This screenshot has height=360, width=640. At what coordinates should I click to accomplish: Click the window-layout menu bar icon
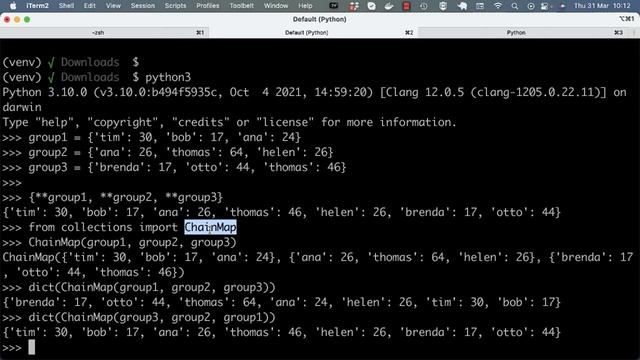pyautogui.click(x=480, y=6)
